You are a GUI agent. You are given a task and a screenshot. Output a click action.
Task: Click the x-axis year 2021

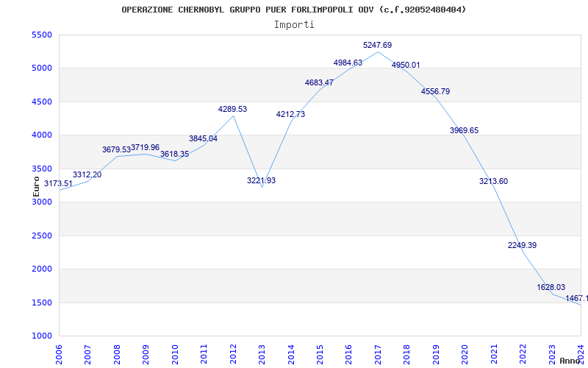(494, 355)
